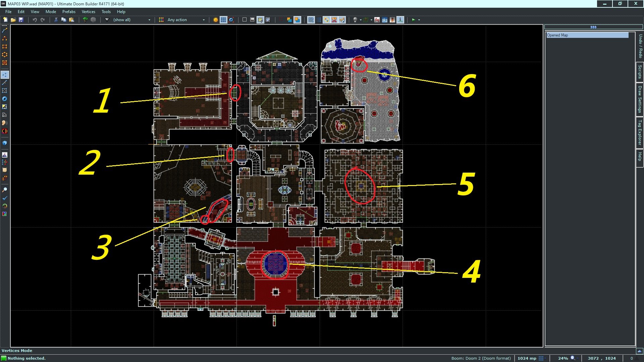Toggle dotted grid rendering button
Screen dimensions: 644x362
click(319, 20)
